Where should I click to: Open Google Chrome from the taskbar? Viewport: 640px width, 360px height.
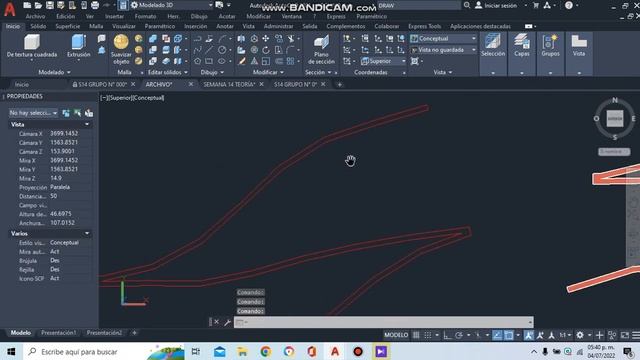pos(266,351)
